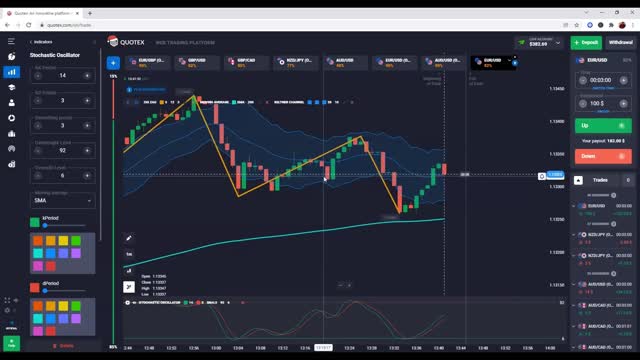
Task: Open the top podium sidebar icon
Action: pos(11,133)
